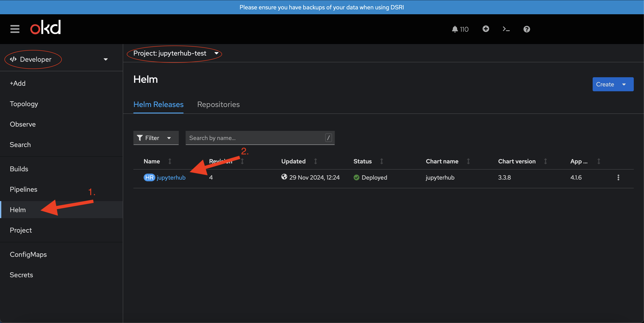Open the jupyterhub Helm release link
Viewport: 644px width, 323px height.
[x=171, y=177]
